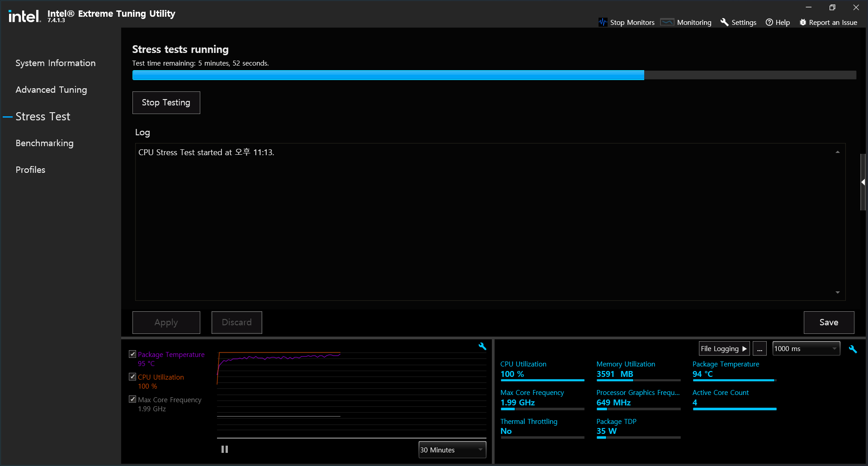Click the Package Temperature 94 °C tile
The image size is (868, 466).
point(734,371)
